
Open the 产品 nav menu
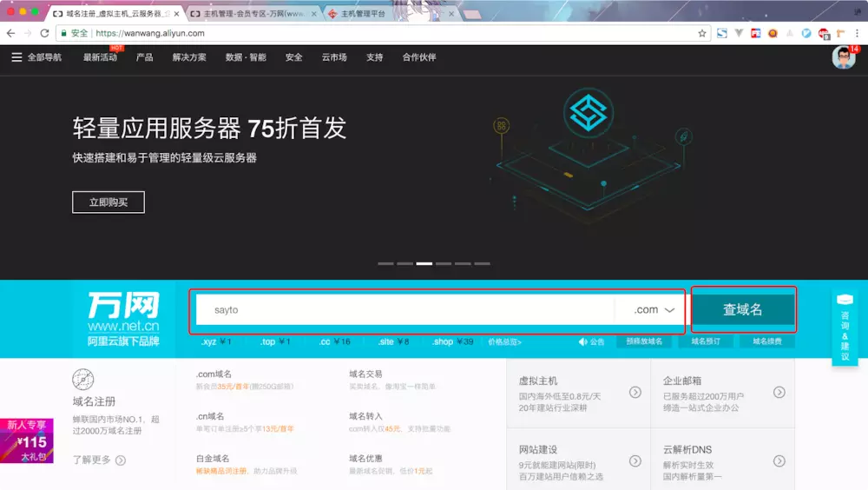point(144,57)
